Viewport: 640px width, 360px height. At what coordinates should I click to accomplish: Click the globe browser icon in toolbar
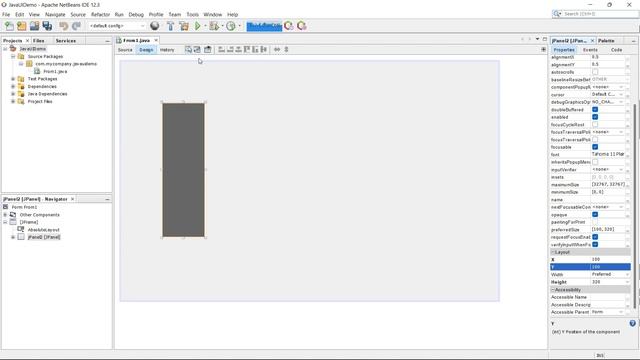[155, 26]
